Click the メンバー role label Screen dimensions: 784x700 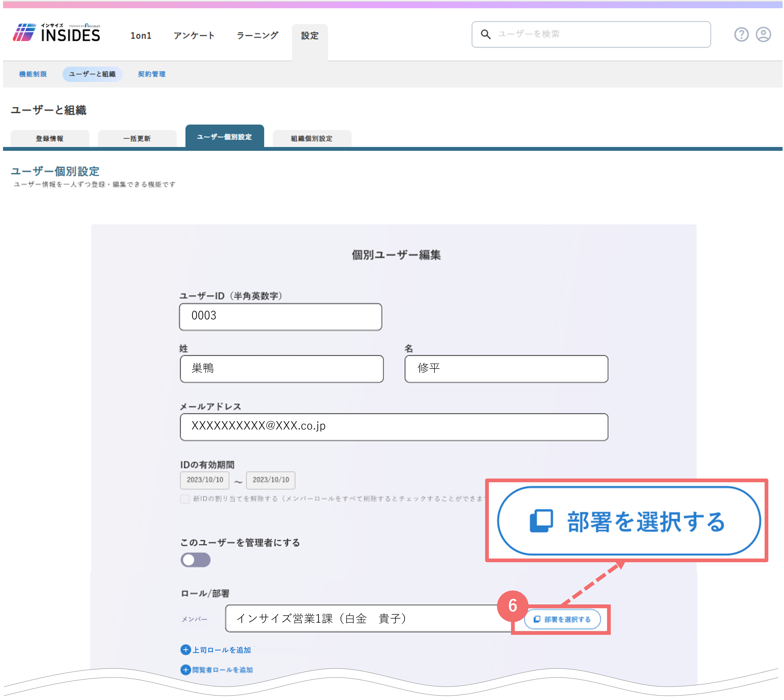(194, 619)
